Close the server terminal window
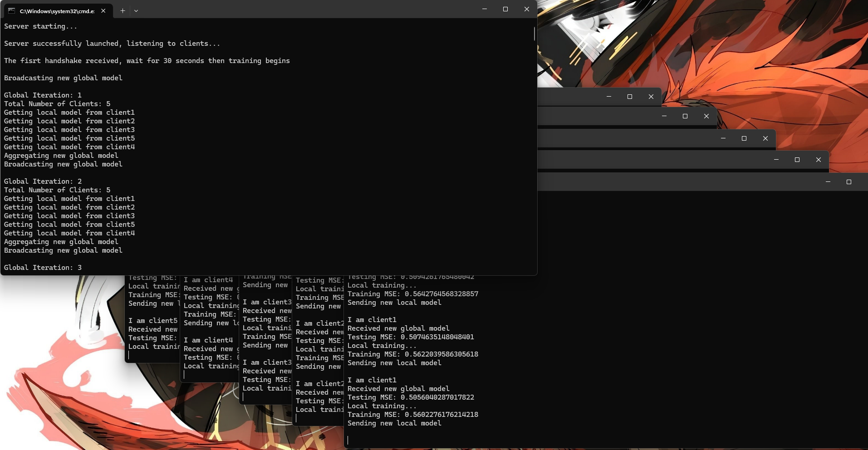Image resolution: width=868 pixels, height=450 pixels. coord(527,9)
